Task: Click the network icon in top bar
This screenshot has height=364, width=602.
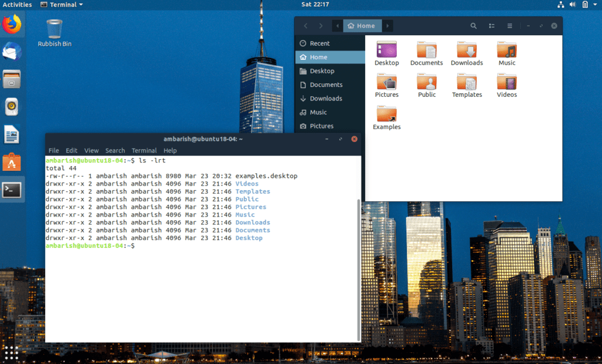Action: click(561, 5)
